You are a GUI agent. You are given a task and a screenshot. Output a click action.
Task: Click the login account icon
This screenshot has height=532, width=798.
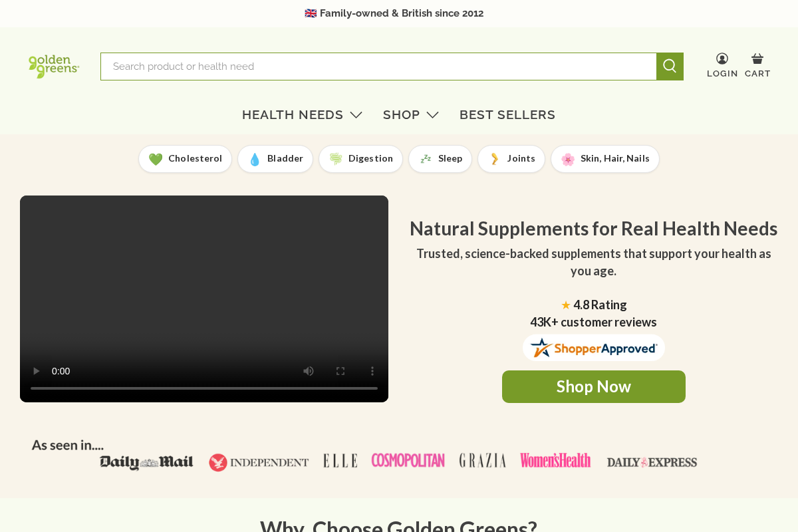coord(722,59)
